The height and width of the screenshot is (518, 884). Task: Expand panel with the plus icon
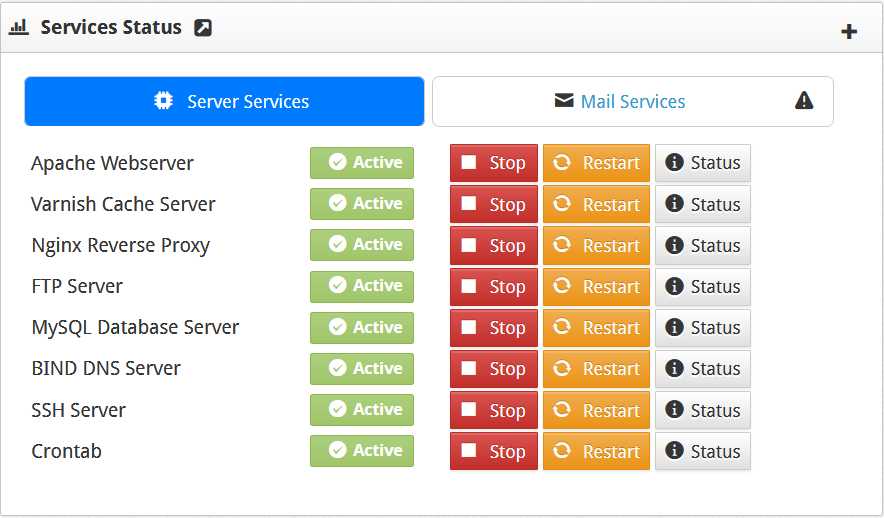(849, 31)
